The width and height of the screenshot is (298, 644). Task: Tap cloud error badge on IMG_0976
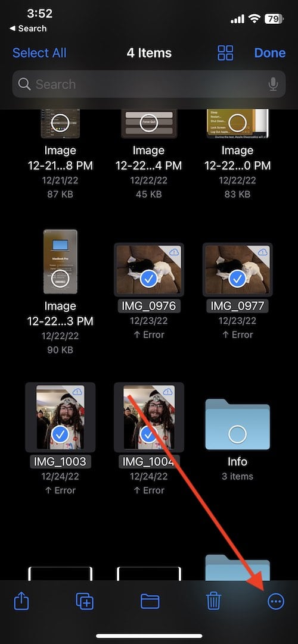(174, 252)
